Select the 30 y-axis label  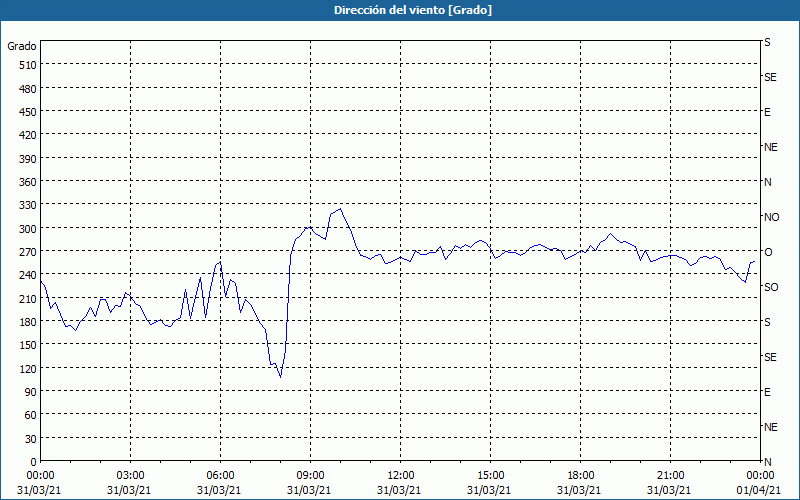click(31, 439)
